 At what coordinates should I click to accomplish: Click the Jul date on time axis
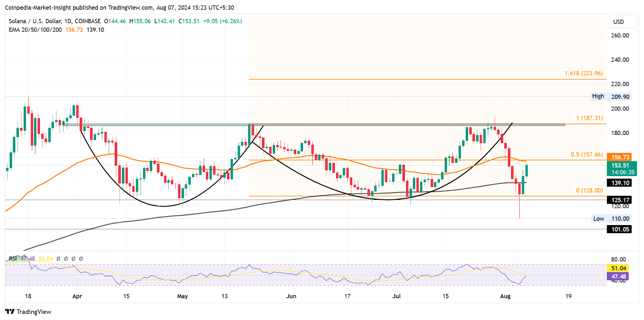[x=396, y=296]
